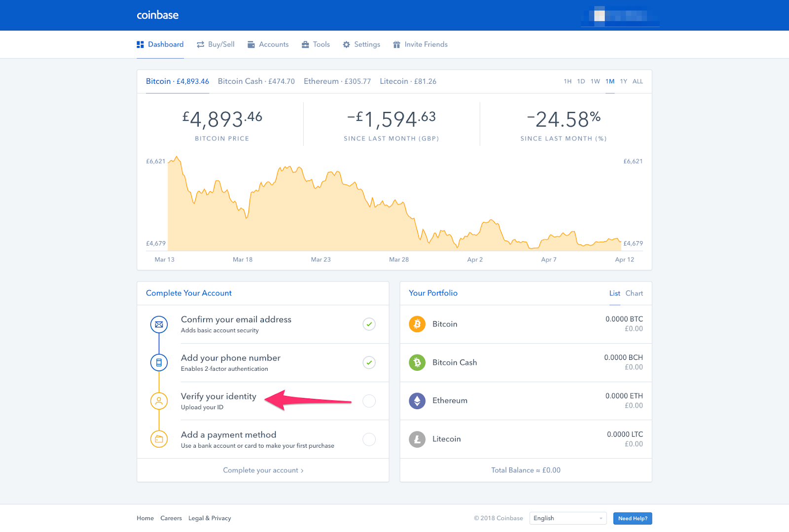Open the user account menu in header
789x532 pixels.
tap(620, 16)
